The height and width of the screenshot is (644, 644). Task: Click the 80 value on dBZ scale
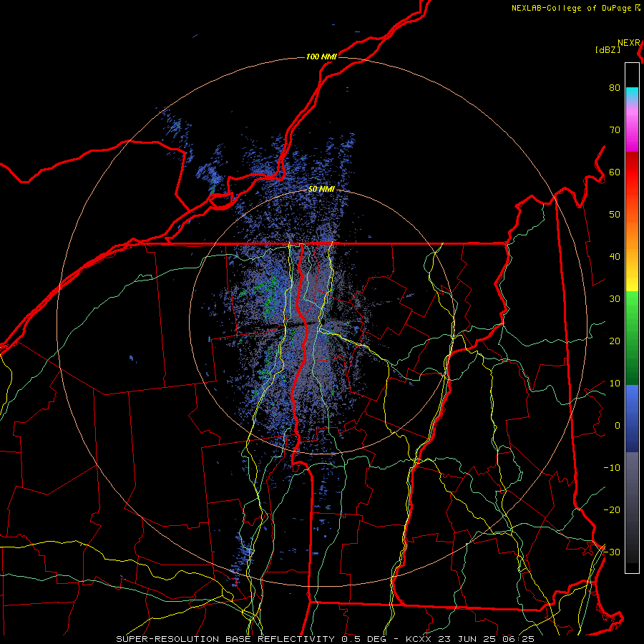pyautogui.click(x=615, y=87)
